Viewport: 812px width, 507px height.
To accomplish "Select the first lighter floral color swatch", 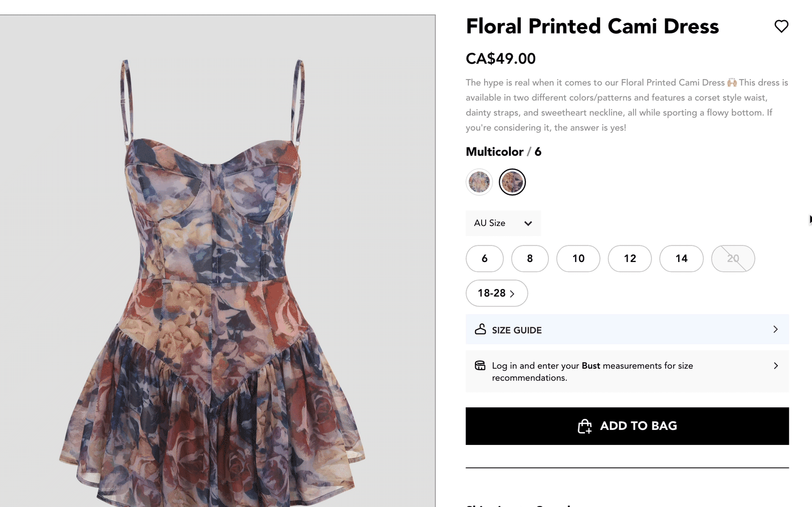I will click(x=479, y=182).
